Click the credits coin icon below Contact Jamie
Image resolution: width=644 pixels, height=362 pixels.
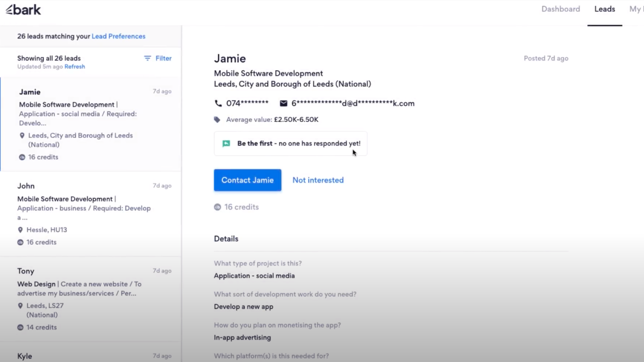pyautogui.click(x=218, y=207)
